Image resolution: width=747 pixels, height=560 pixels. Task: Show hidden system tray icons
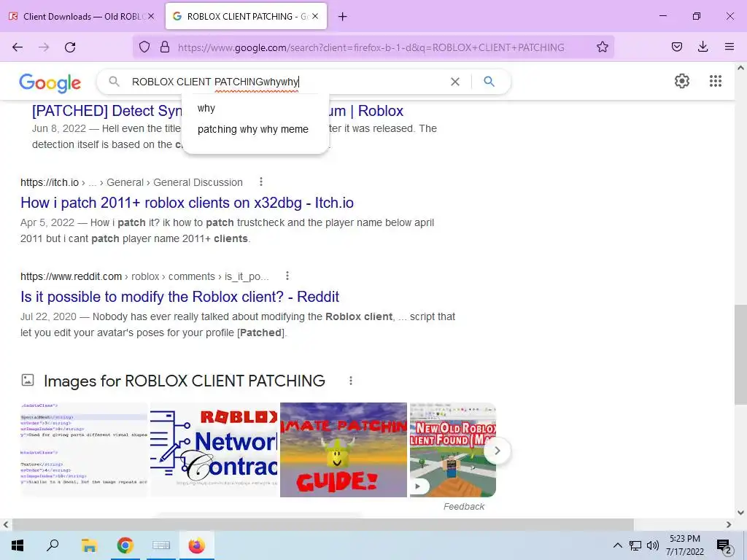point(617,545)
